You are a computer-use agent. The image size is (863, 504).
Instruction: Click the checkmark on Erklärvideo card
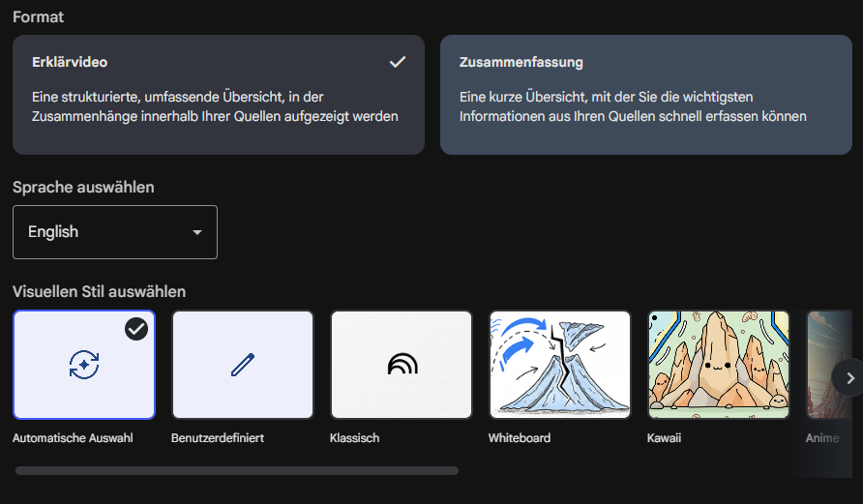click(x=398, y=62)
